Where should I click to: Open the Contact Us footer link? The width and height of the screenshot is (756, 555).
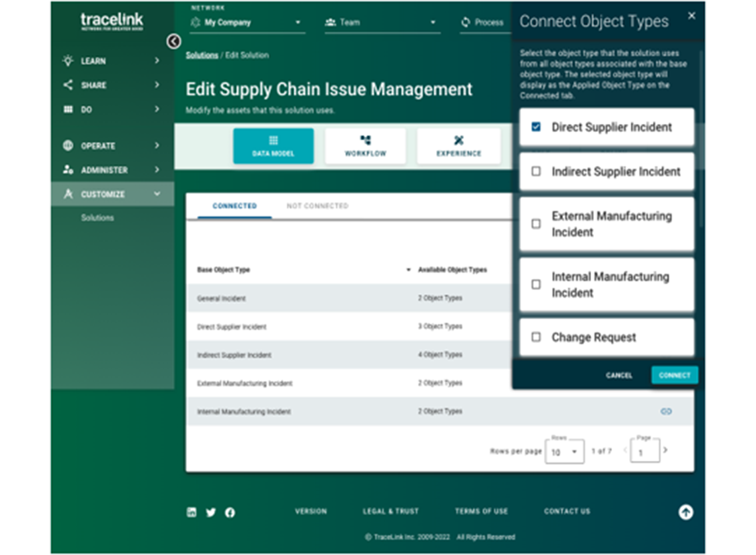tap(567, 511)
